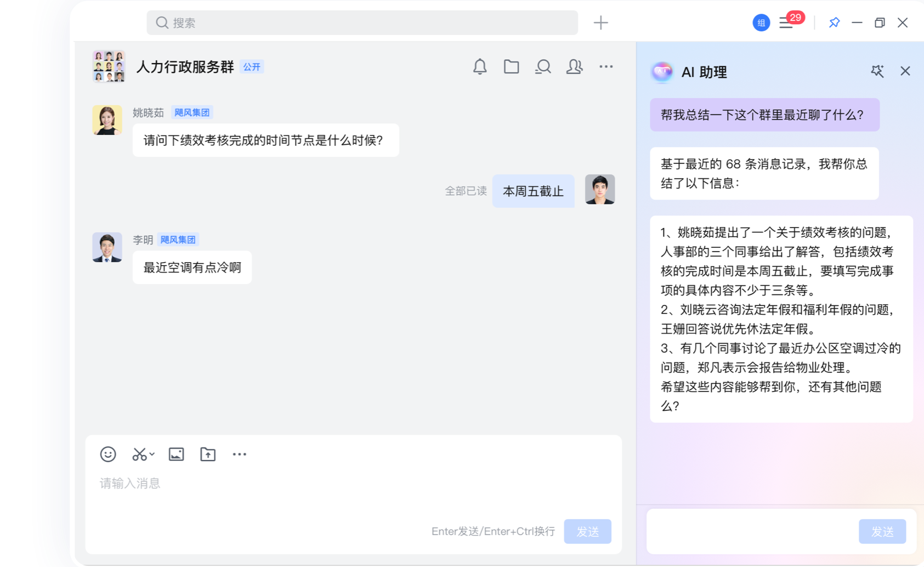Search messages within this group
Viewport: 924px width, 567px height.
[x=542, y=67]
